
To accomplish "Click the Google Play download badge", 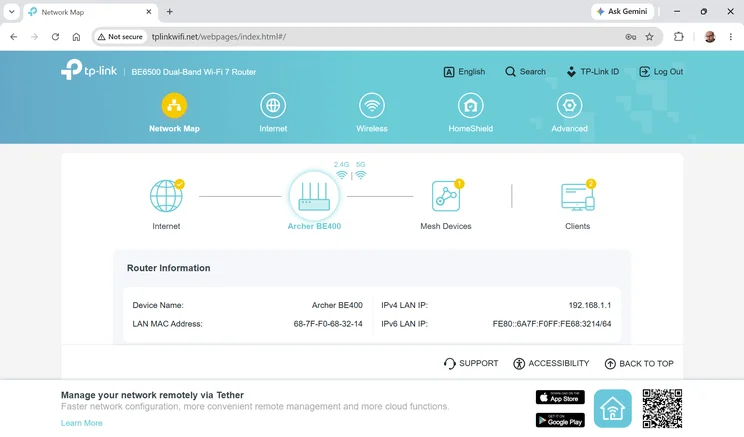I will pyautogui.click(x=560, y=420).
